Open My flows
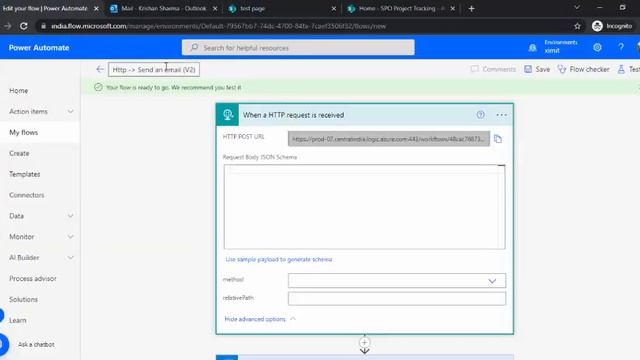 point(24,132)
